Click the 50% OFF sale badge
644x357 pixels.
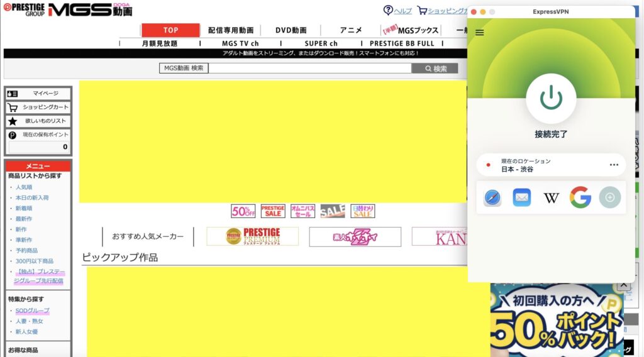pos(243,211)
